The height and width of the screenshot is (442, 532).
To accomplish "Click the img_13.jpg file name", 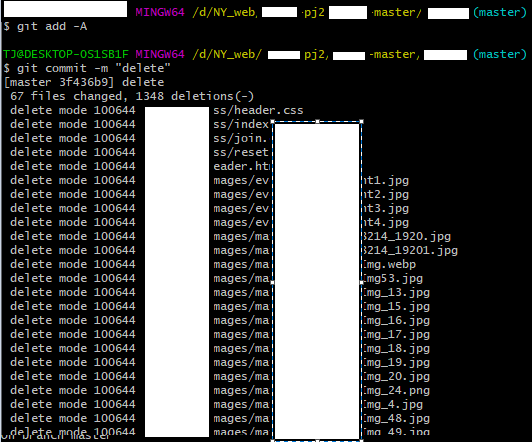I will [x=396, y=292].
